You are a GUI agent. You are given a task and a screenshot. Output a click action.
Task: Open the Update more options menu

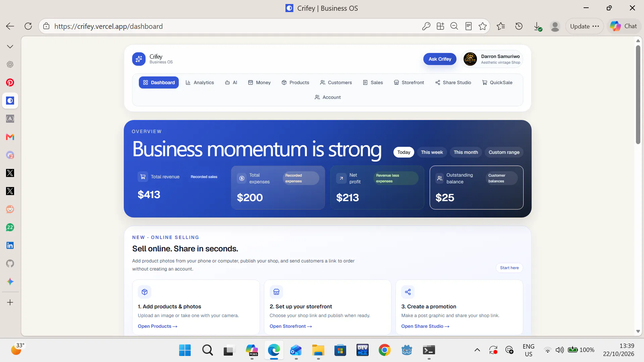coord(585,26)
